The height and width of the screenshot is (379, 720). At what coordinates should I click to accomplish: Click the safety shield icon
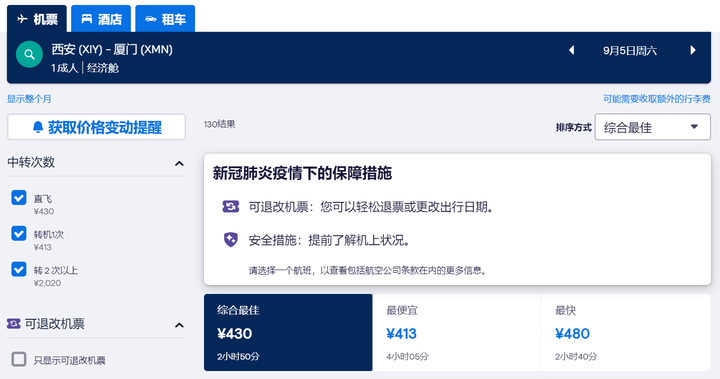point(231,240)
